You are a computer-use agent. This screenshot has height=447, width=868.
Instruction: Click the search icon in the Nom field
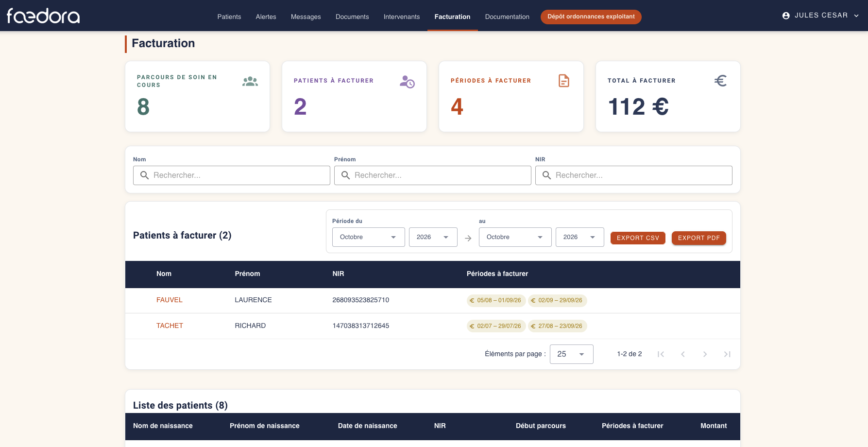click(144, 175)
